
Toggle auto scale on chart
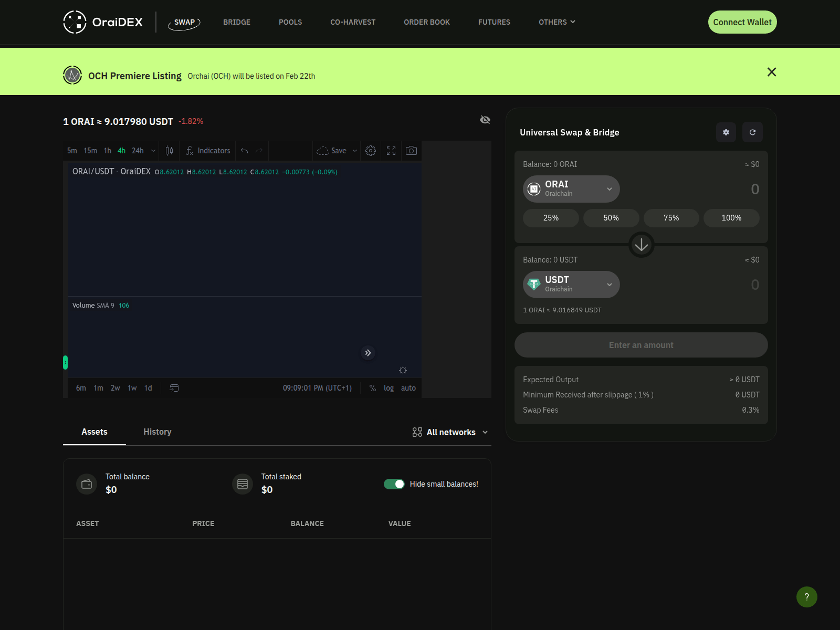click(x=408, y=388)
